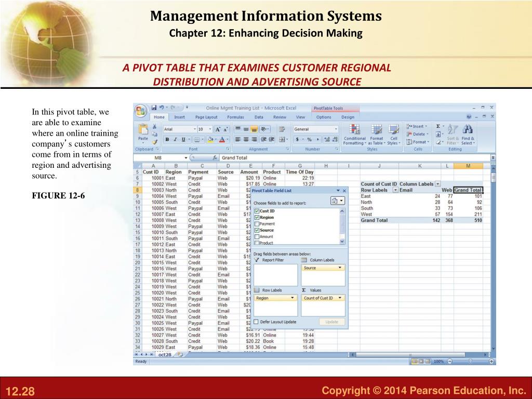Apply percent style to the cells
Screen dimensions: 532x399
(309, 139)
